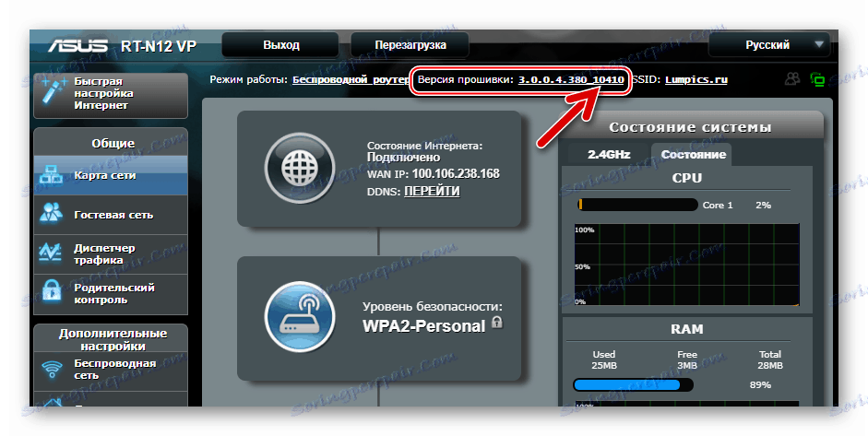Click the Traffic Manager (Диспетчер трафика) icon
Image resolution: width=868 pixels, height=436 pixels.
[x=51, y=253]
